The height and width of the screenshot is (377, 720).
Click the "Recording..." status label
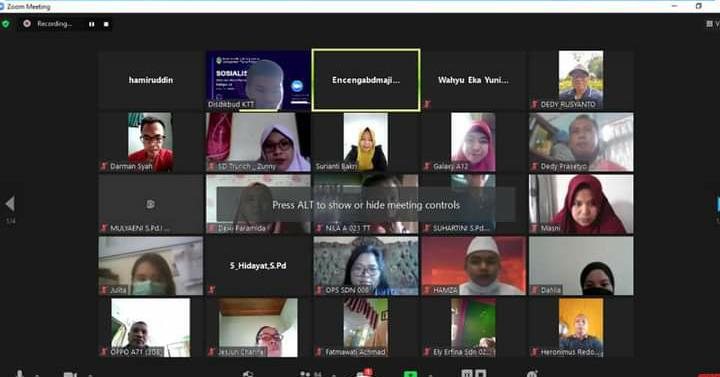55,24
